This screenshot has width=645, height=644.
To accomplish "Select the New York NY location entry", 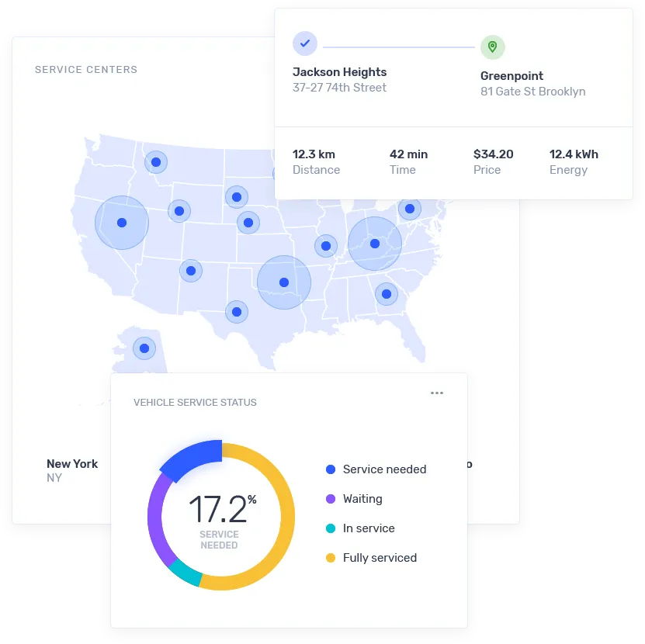I will tap(72, 470).
